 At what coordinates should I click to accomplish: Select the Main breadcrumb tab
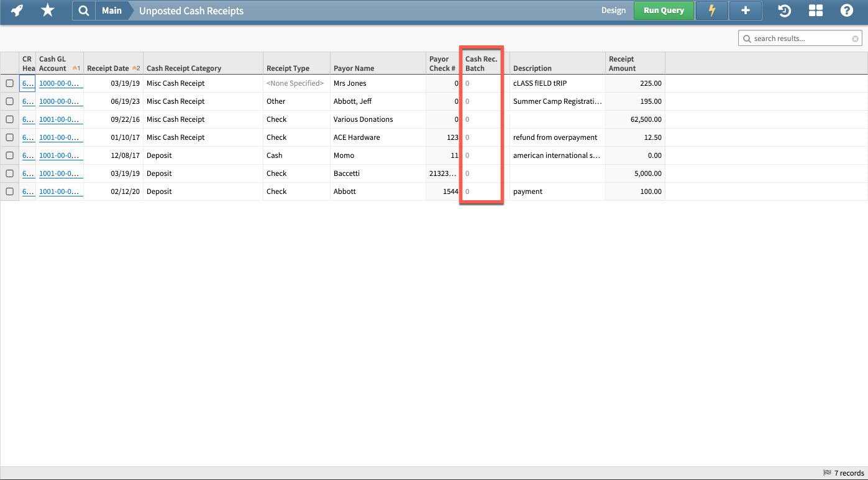112,11
